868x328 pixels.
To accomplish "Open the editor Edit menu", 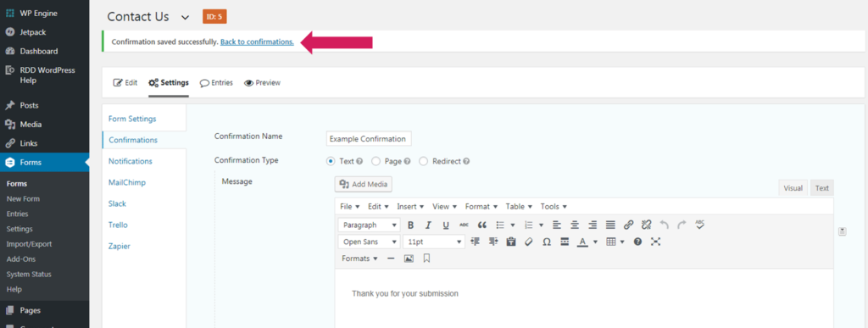I will 379,206.
